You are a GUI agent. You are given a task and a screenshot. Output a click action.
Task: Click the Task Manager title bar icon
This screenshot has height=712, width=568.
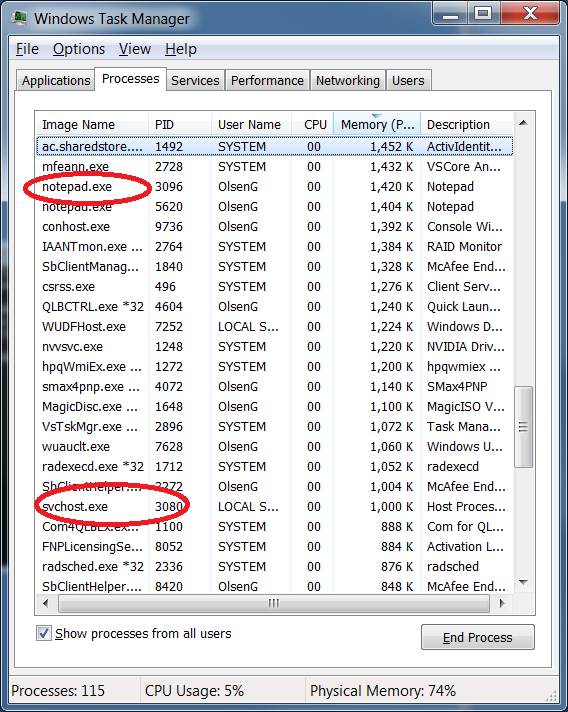coord(19,18)
